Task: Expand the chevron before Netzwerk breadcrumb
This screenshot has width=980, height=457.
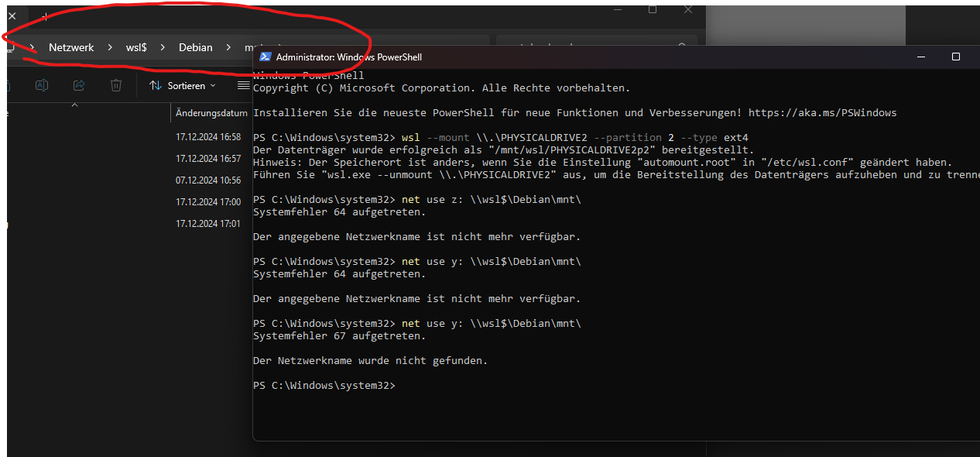Action: click(x=33, y=47)
